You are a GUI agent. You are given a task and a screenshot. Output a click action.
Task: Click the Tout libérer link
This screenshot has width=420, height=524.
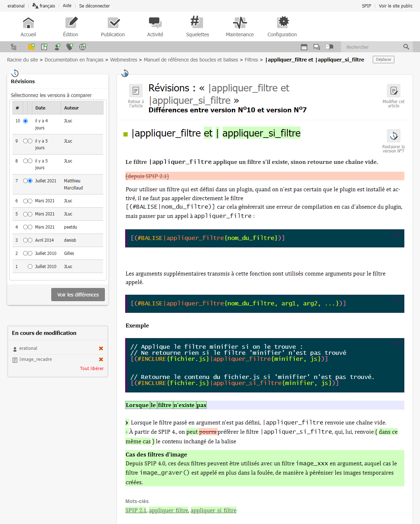92,369
